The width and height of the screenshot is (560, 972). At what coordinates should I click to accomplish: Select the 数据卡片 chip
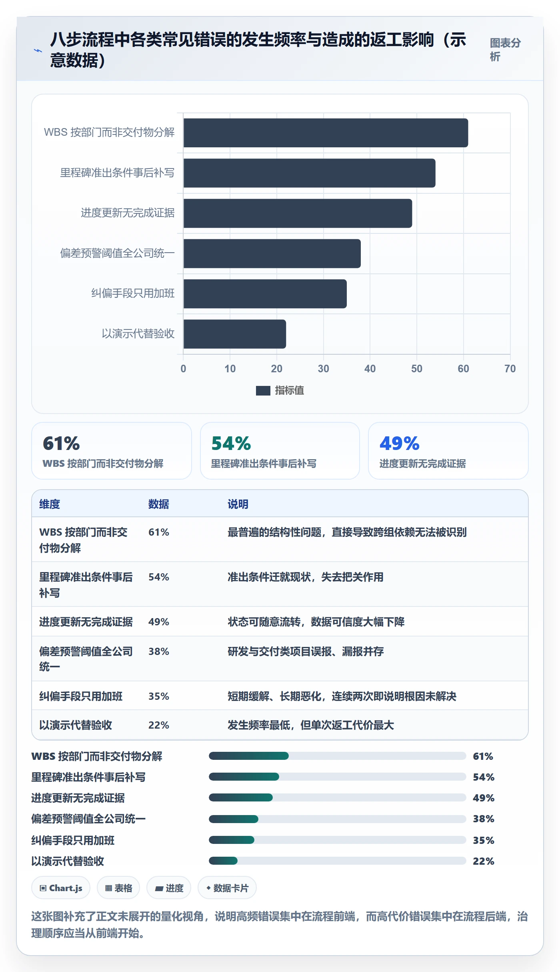point(227,888)
